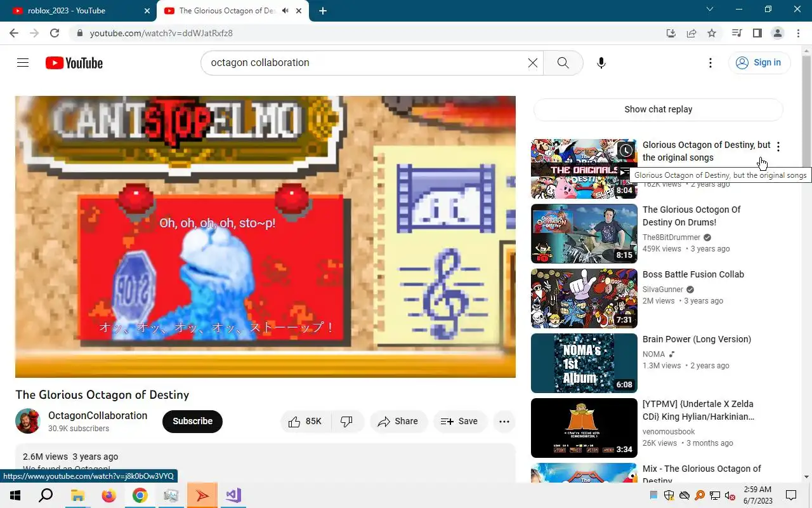The width and height of the screenshot is (812, 508).
Task: Launch Firefox from the taskbar
Action: pyautogui.click(x=108, y=495)
